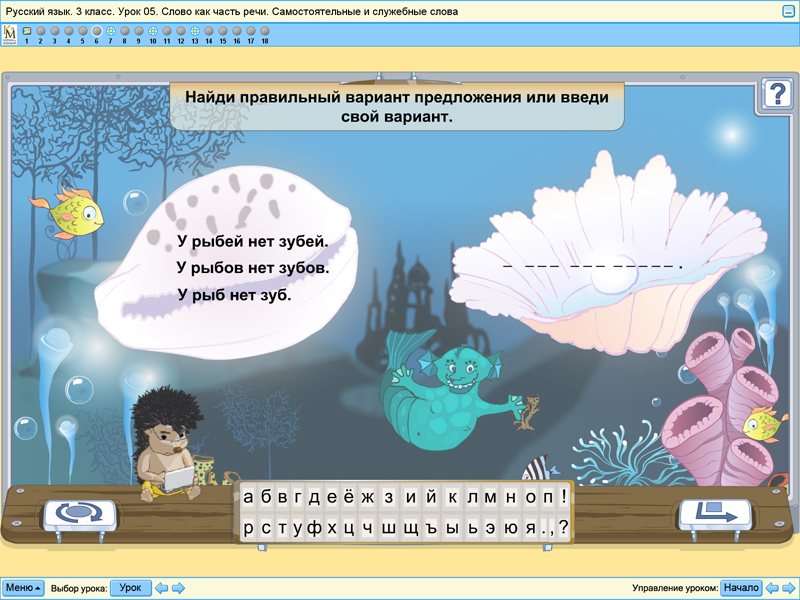
Task: Click the previous lesson arrow
Action: pyautogui.click(x=161, y=587)
